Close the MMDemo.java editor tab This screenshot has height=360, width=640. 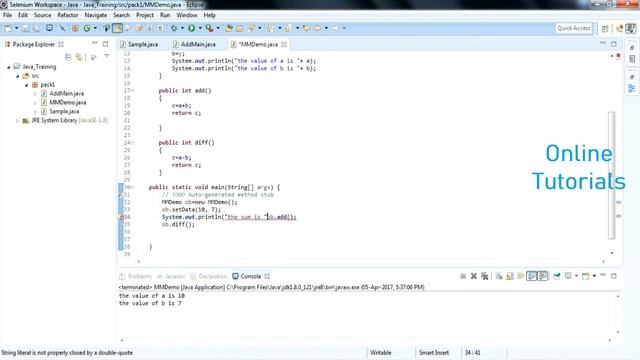tap(284, 44)
